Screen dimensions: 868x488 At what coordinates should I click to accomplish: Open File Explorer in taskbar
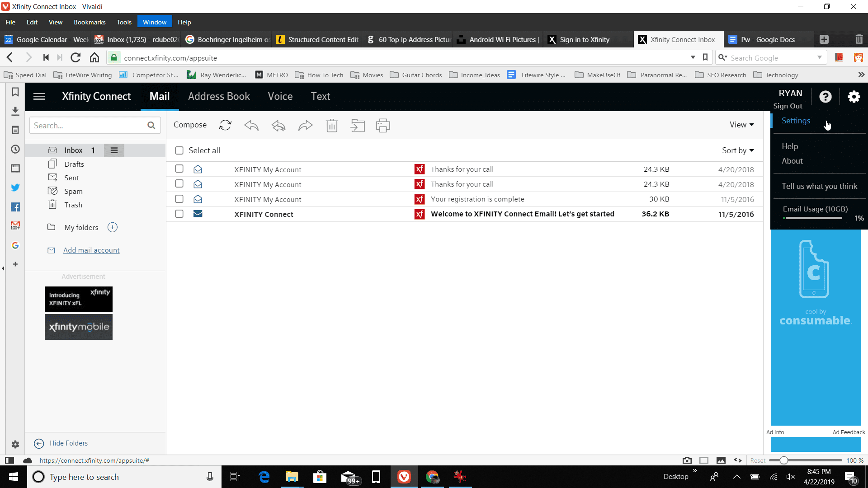click(292, 477)
